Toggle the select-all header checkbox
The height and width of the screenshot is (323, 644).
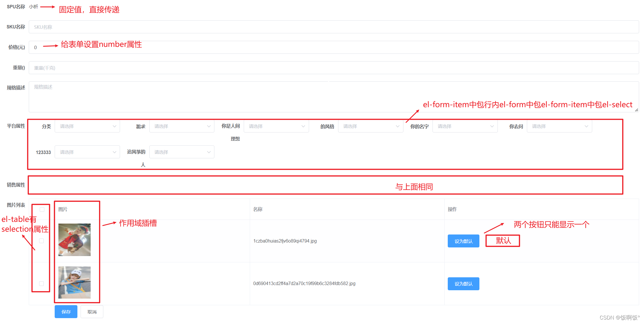point(42,209)
